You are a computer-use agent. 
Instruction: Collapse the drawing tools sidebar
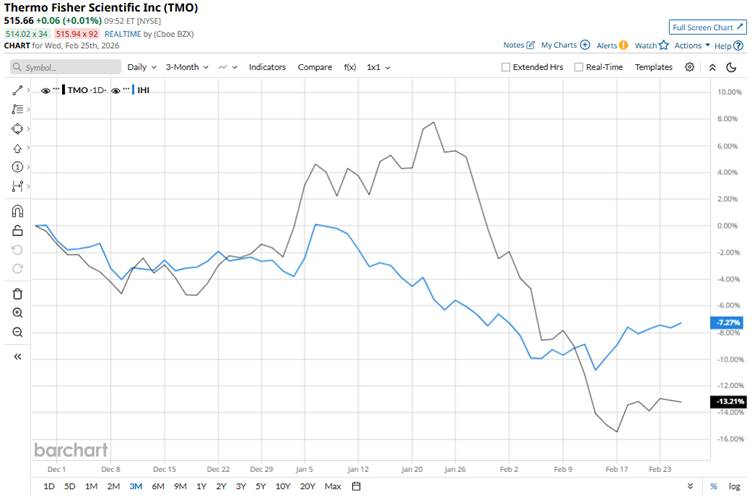click(17, 355)
